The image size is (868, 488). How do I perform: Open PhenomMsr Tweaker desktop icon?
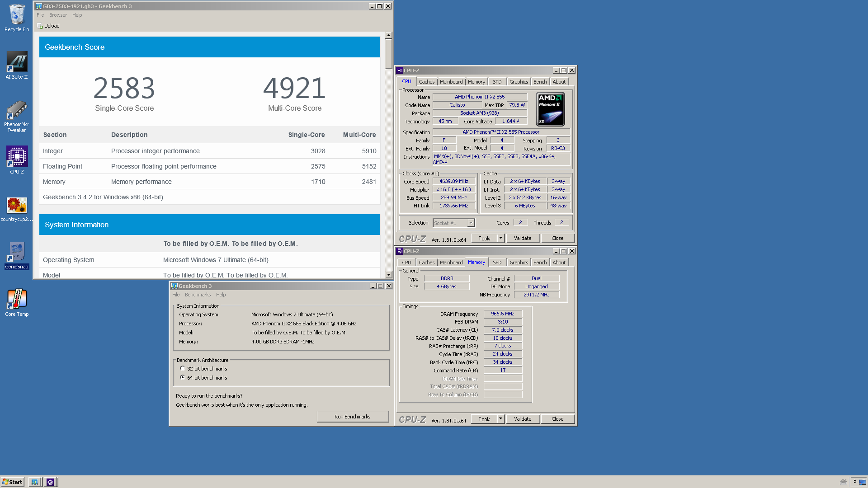click(x=17, y=117)
